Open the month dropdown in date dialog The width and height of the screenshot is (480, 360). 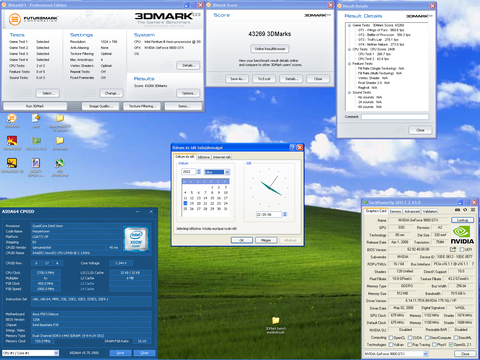coord(227,172)
